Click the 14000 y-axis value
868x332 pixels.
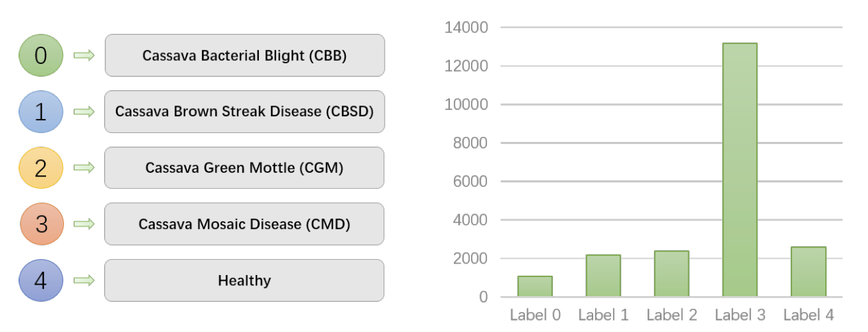(466, 28)
